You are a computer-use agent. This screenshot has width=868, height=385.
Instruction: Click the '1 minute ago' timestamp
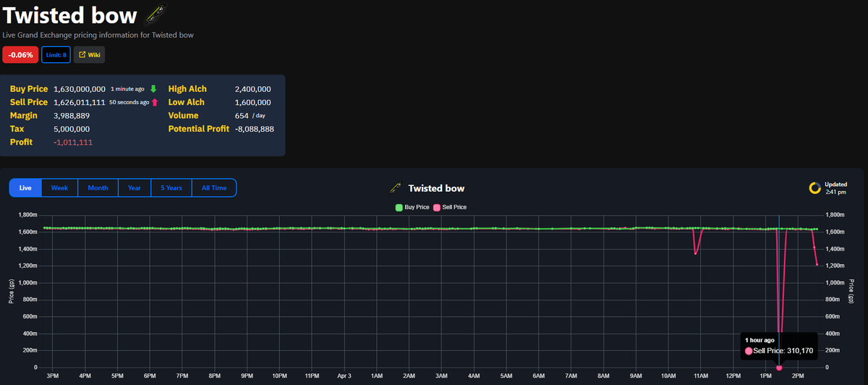pyautogui.click(x=127, y=89)
